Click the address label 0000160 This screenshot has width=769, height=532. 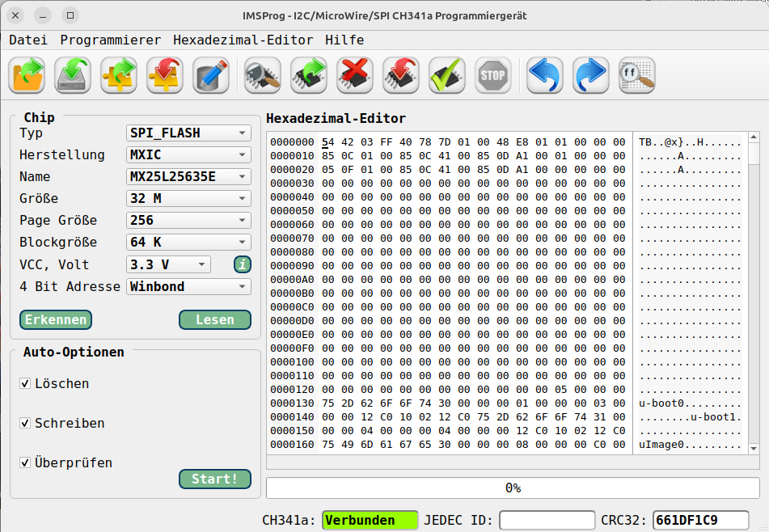(x=292, y=444)
